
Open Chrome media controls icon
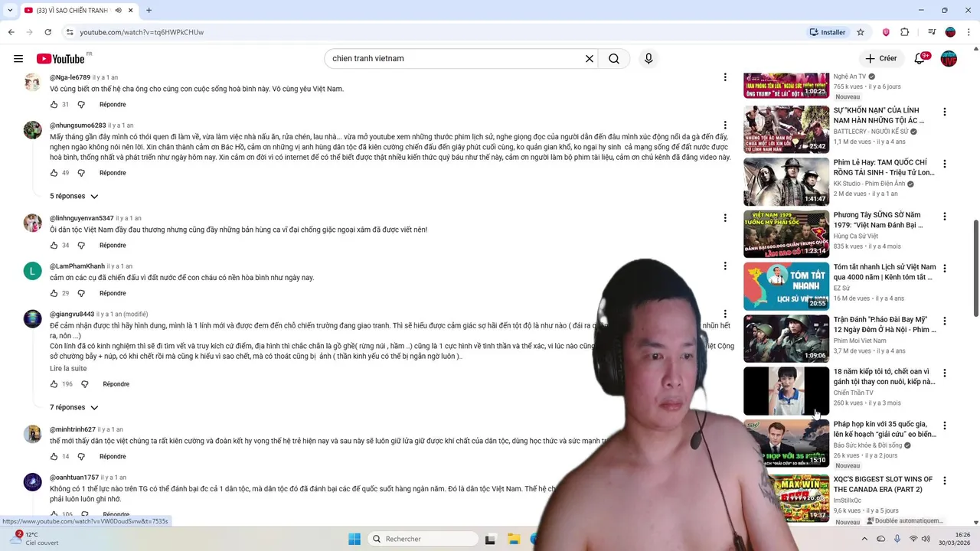pos(932,32)
